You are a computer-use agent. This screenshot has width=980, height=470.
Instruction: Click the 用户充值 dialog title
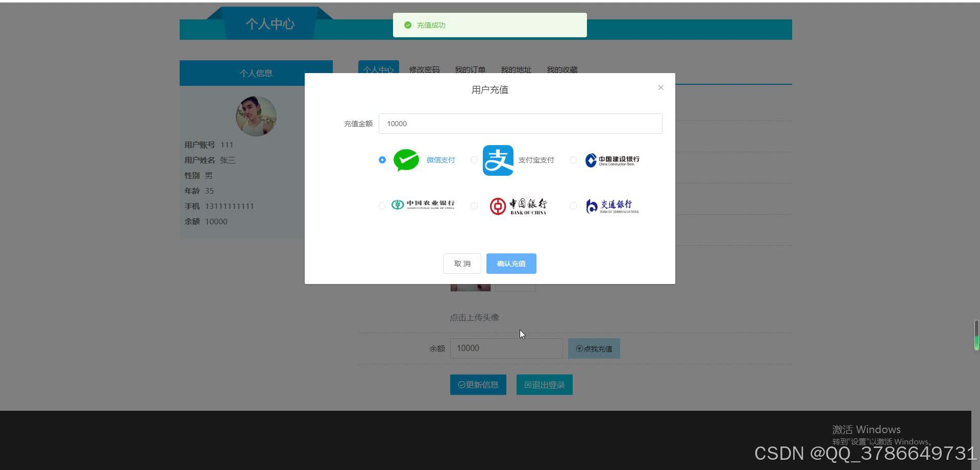click(490, 90)
